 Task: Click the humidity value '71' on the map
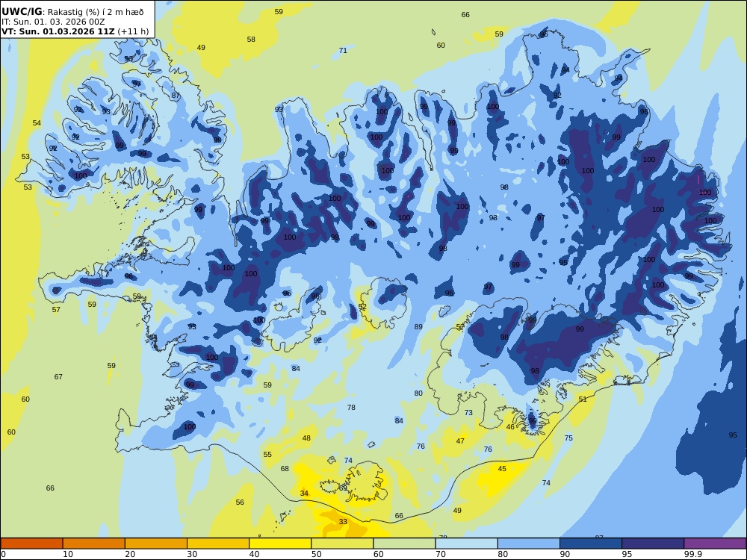point(343,51)
